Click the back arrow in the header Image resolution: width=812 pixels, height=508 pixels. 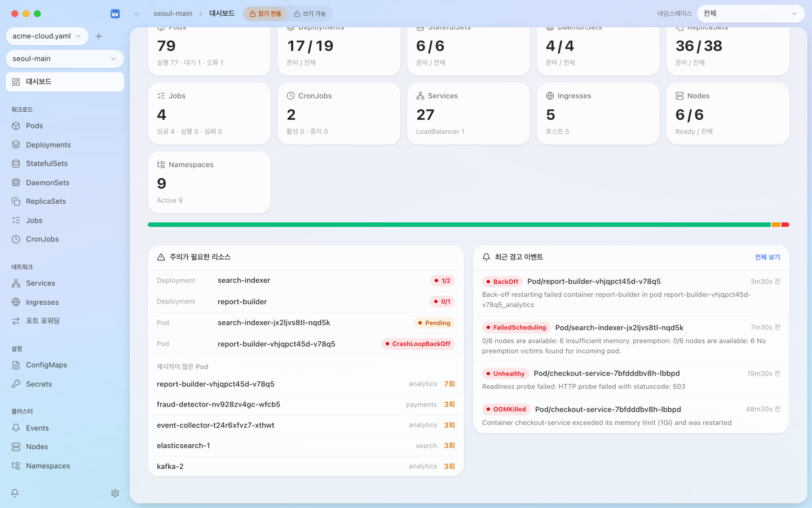pos(138,14)
